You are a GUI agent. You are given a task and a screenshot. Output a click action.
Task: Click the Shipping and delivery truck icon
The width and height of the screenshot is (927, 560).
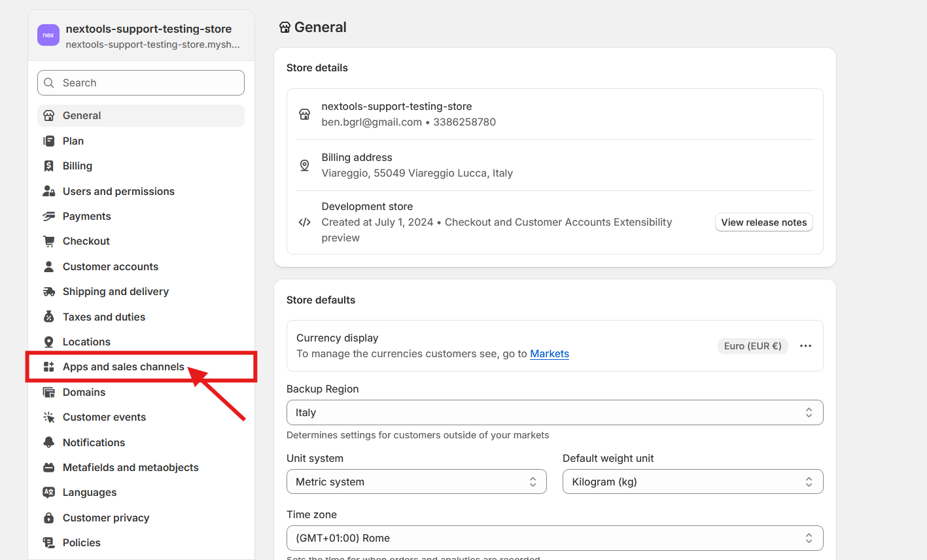coord(48,292)
